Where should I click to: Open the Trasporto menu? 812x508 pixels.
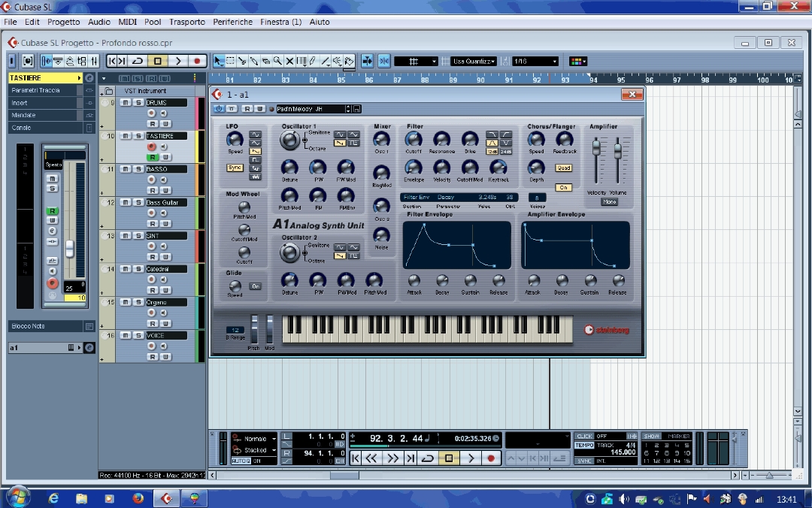pyautogui.click(x=187, y=22)
